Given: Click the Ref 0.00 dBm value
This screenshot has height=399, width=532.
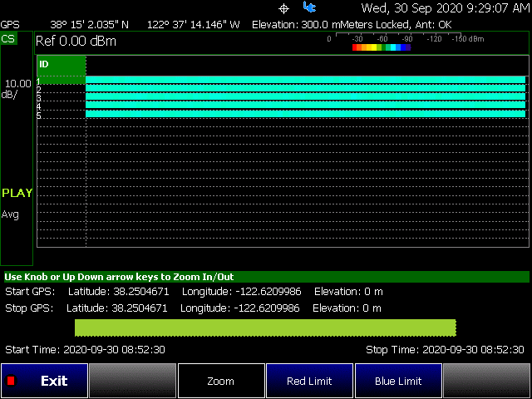Looking at the screenshot, I should (x=76, y=41).
